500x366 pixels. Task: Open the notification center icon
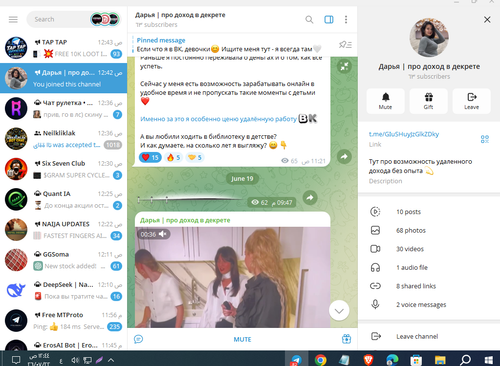(x=16, y=360)
